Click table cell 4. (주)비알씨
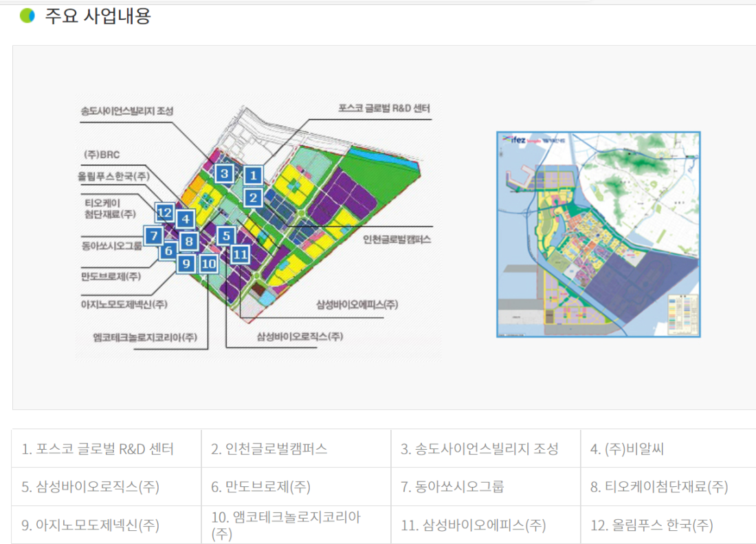Image resolution: width=756 pixels, height=544 pixels. (668, 448)
